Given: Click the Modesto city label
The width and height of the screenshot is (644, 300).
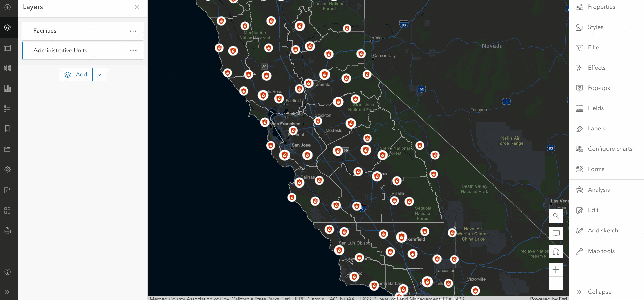Looking at the screenshot, I should (334, 131).
